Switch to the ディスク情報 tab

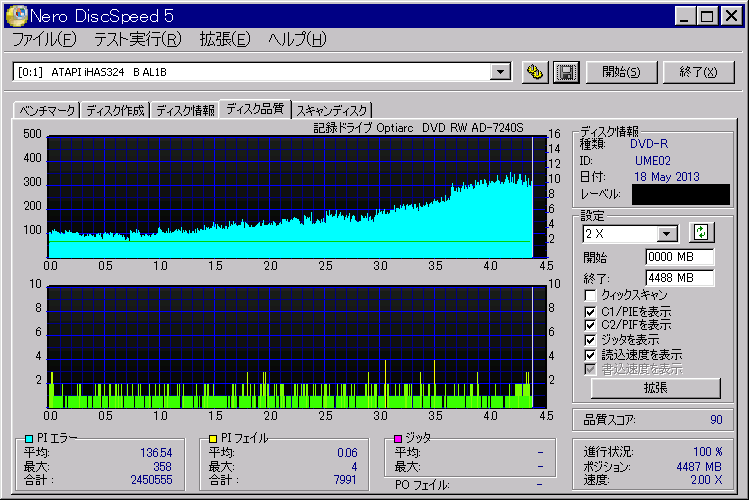pos(185,111)
